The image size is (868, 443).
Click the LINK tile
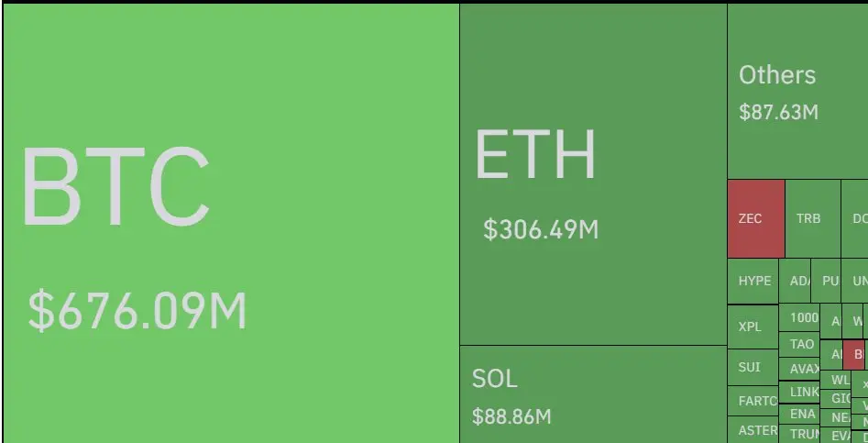point(802,392)
